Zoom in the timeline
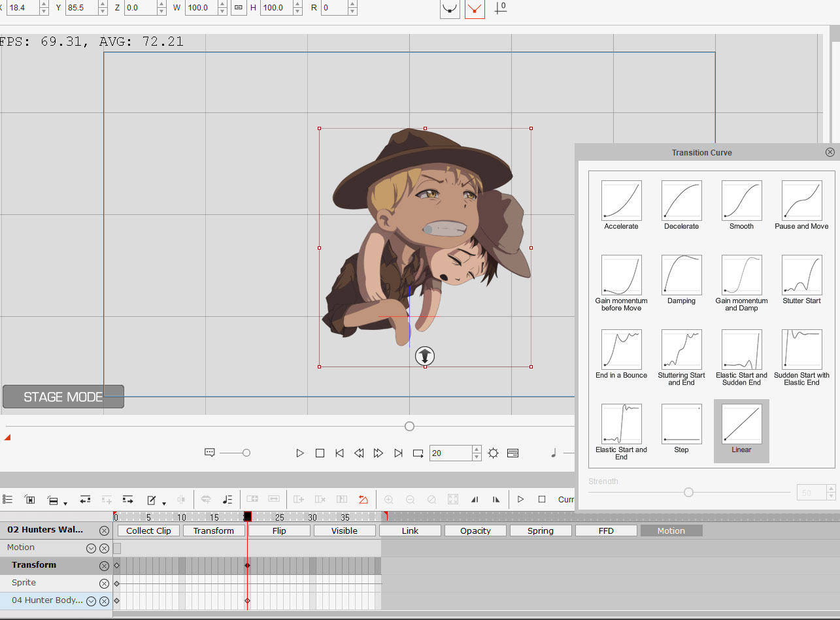The height and width of the screenshot is (620, 840). point(388,500)
